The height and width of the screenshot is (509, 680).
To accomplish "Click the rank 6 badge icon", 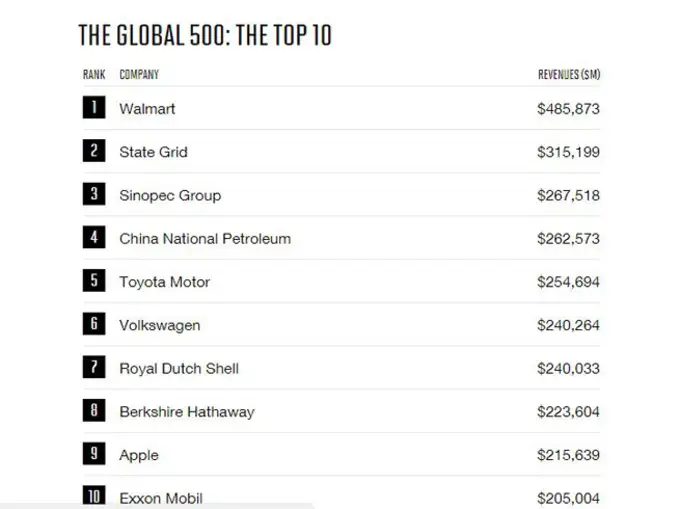I will tap(93, 325).
